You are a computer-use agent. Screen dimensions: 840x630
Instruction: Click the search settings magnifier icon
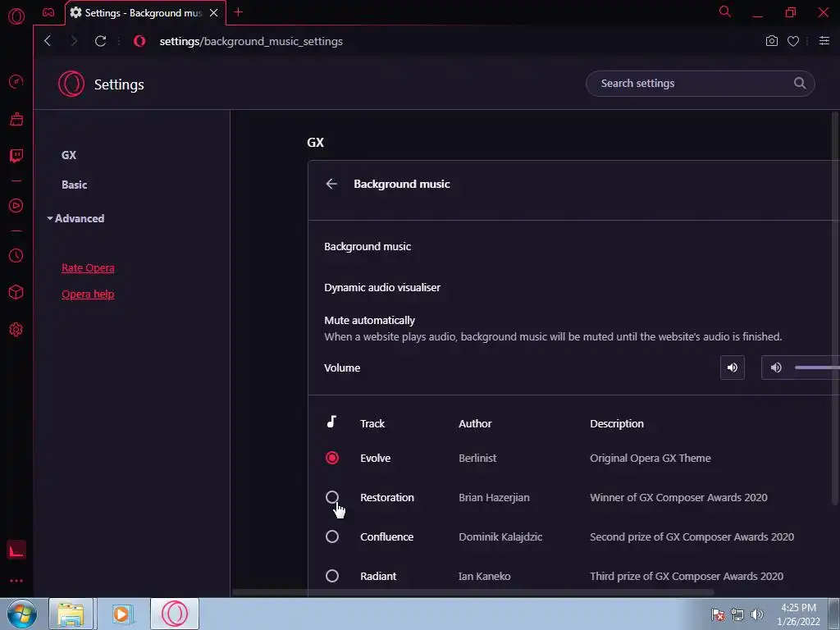coord(799,83)
